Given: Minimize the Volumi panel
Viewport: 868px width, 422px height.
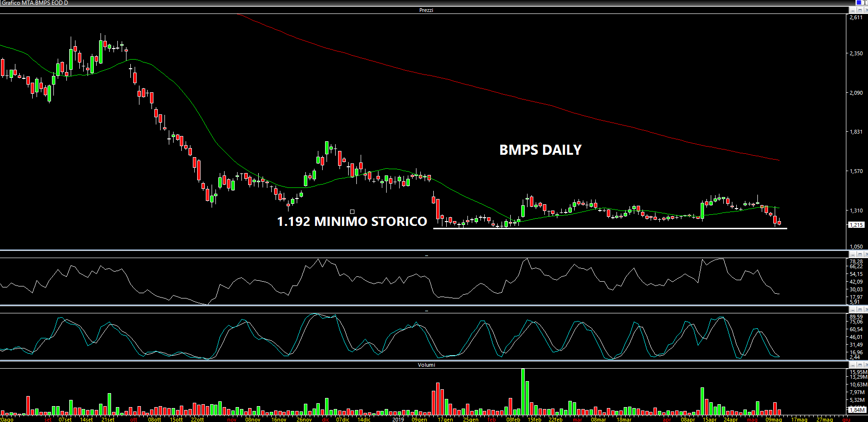Looking at the screenshot, I should click(853, 365).
